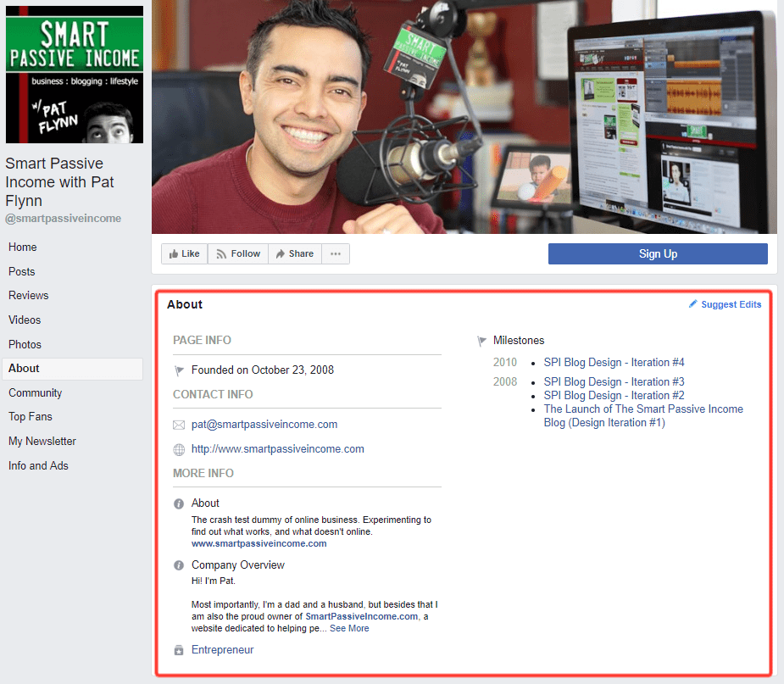Open the Home page section
The width and height of the screenshot is (784, 684).
point(23,247)
